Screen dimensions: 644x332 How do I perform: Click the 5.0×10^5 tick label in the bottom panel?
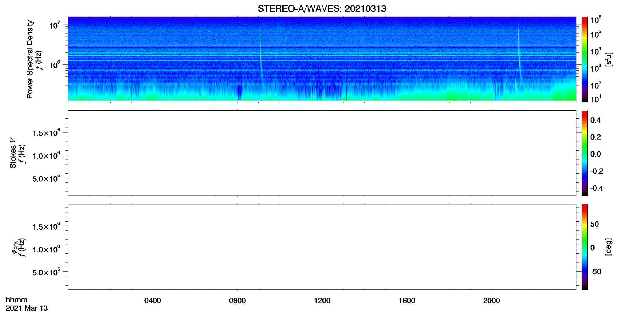coord(46,272)
